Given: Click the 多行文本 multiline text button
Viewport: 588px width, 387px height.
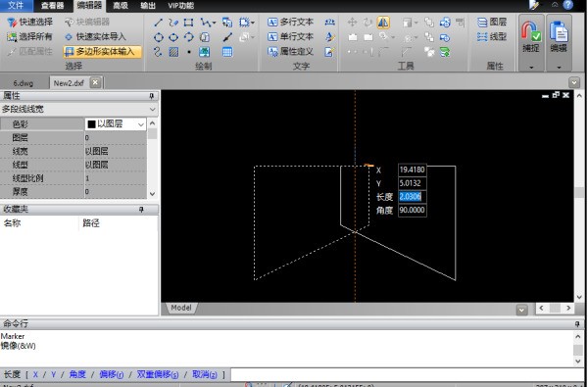Looking at the screenshot, I should pos(290,23).
